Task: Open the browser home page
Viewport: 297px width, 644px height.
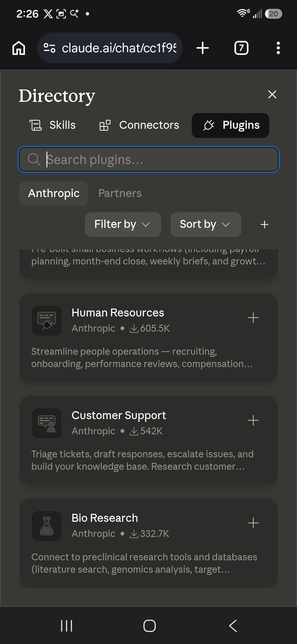Action: click(x=19, y=48)
